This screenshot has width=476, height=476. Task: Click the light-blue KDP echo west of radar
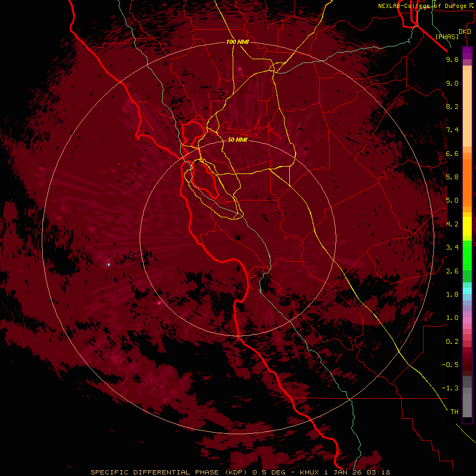[108, 265]
